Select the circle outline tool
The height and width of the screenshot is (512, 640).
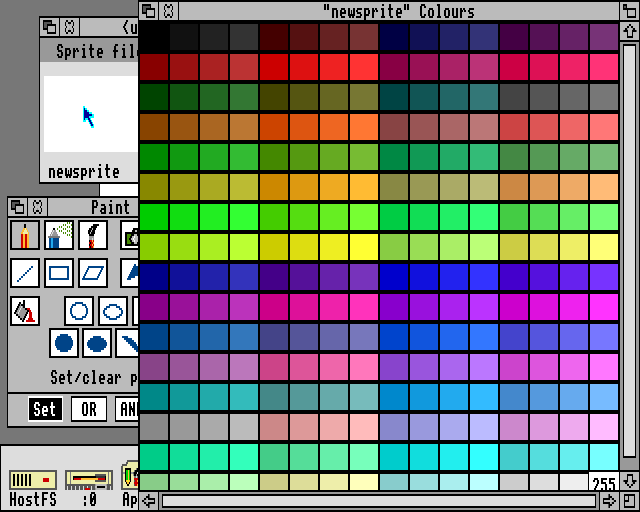(x=79, y=311)
